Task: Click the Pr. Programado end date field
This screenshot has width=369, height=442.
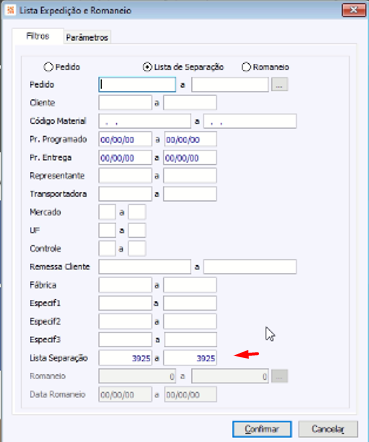Action: [190, 139]
